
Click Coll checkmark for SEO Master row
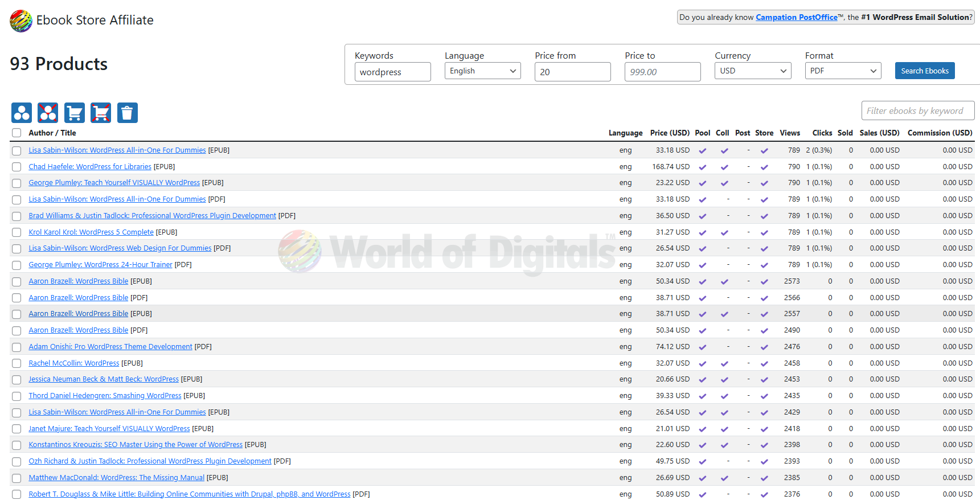coord(724,445)
